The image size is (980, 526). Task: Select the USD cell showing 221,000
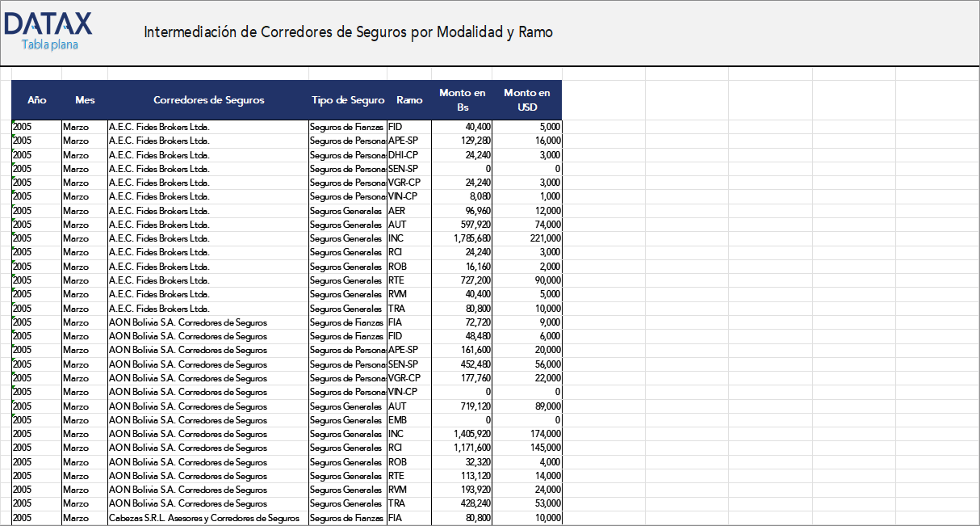tap(527, 238)
